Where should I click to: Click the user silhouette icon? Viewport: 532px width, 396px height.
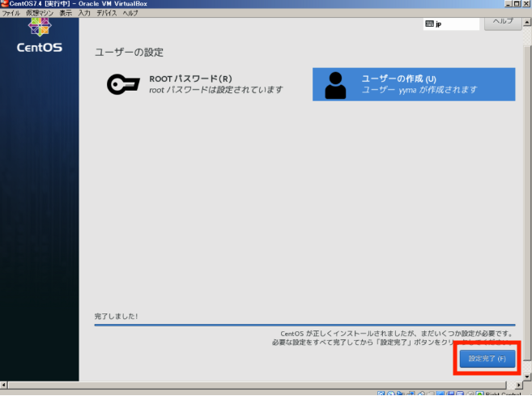pos(335,85)
